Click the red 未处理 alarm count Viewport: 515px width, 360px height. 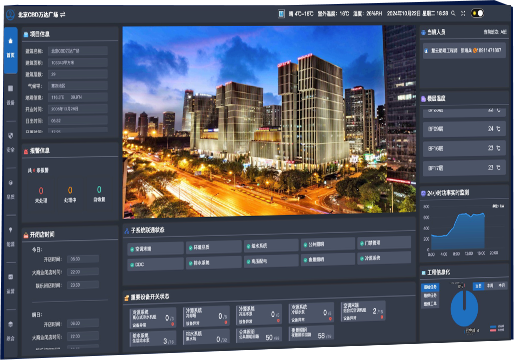(x=41, y=191)
